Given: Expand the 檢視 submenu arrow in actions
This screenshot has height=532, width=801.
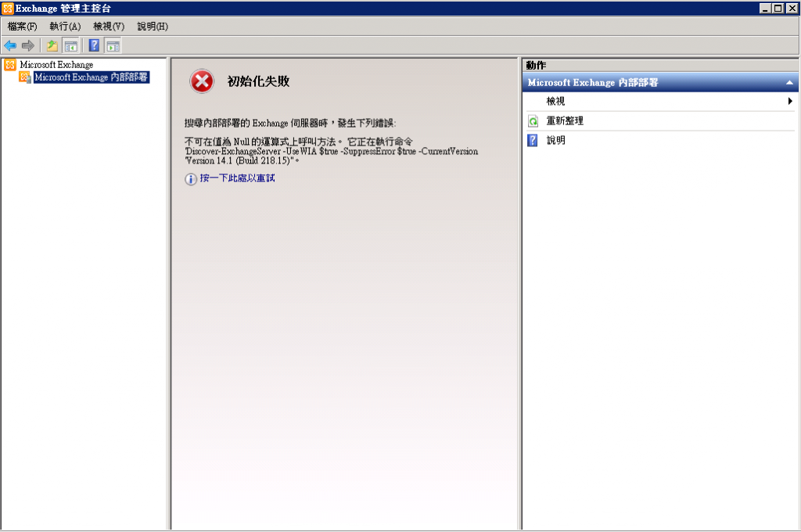Looking at the screenshot, I should click(790, 101).
